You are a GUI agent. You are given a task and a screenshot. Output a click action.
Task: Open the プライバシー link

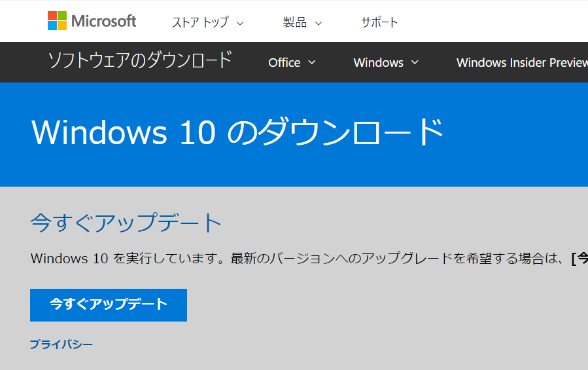point(61,344)
